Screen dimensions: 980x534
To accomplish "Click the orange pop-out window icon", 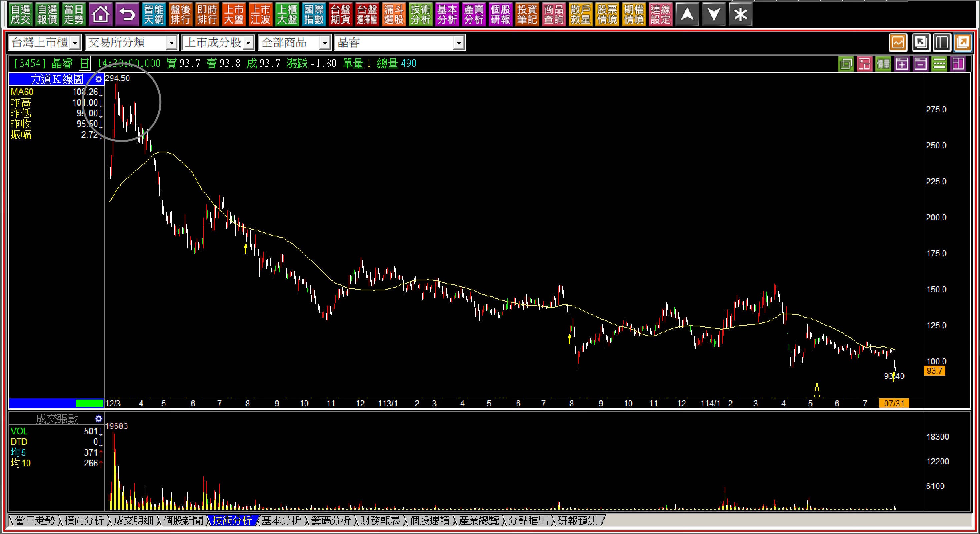I will coord(963,43).
